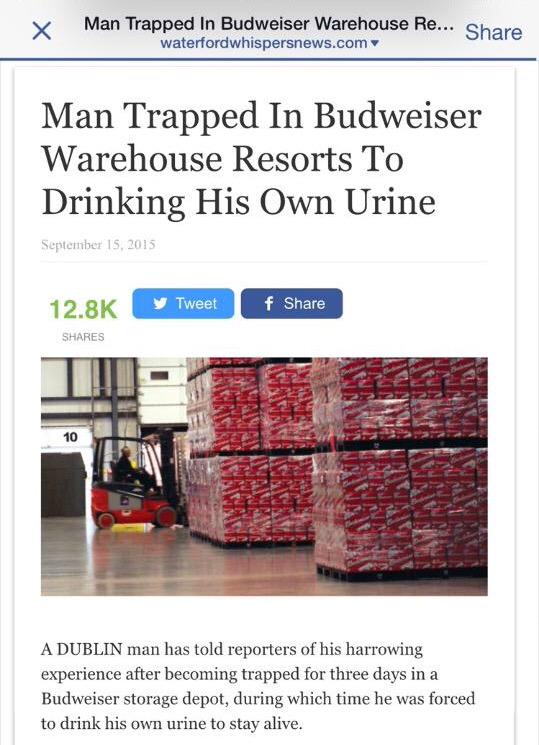Tap Share in the browser header

point(493,32)
